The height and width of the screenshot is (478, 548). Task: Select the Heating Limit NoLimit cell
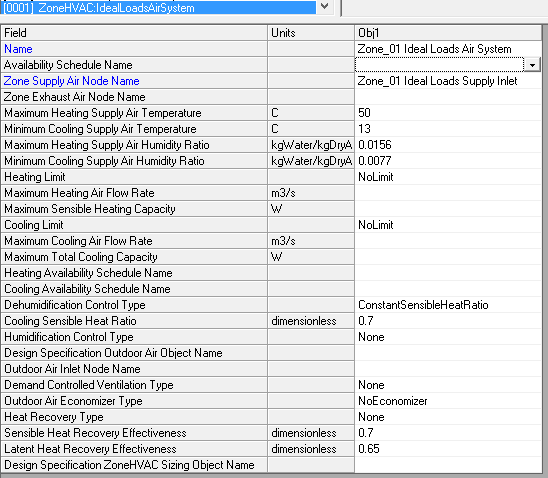coord(448,177)
